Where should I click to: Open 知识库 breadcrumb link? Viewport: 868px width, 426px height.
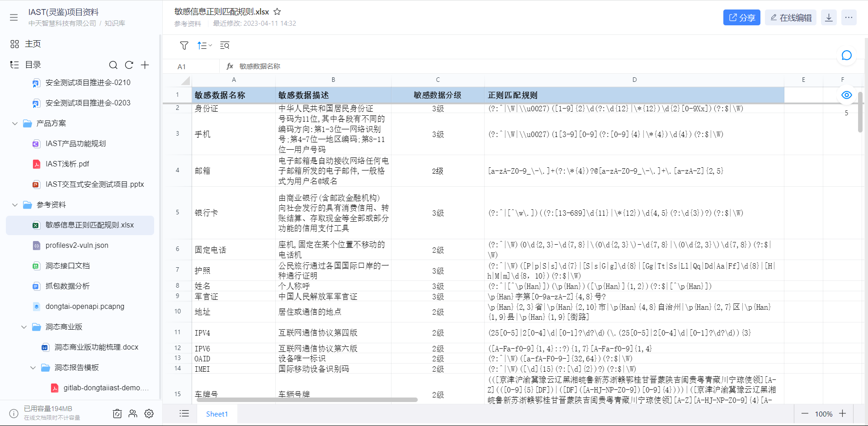[115, 24]
